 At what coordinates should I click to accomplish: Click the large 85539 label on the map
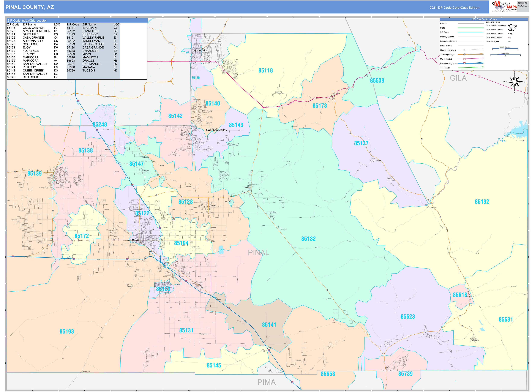coord(377,81)
